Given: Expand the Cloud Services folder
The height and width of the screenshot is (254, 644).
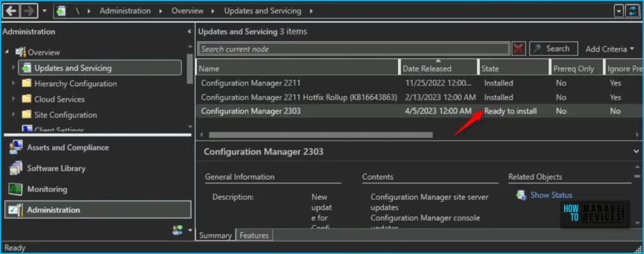Looking at the screenshot, I should click(14, 99).
